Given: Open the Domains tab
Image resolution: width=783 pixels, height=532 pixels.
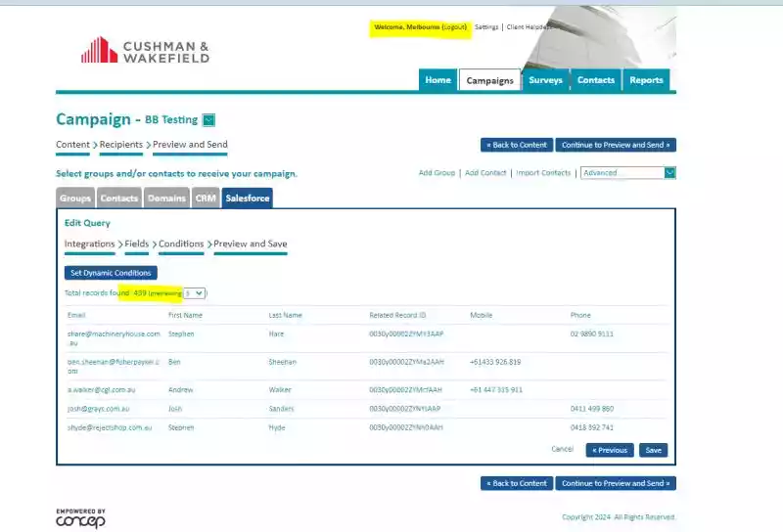Looking at the screenshot, I should tap(166, 199).
